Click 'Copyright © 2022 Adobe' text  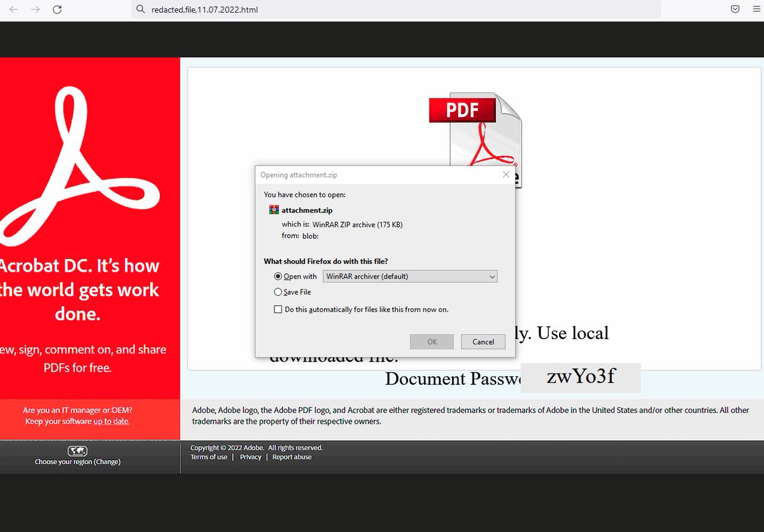tap(227, 448)
